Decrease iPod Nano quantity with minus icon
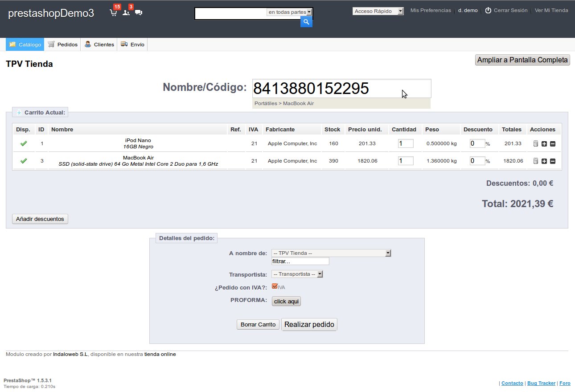Viewport: 575px width, 392px height. pyautogui.click(x=553, y=143)
